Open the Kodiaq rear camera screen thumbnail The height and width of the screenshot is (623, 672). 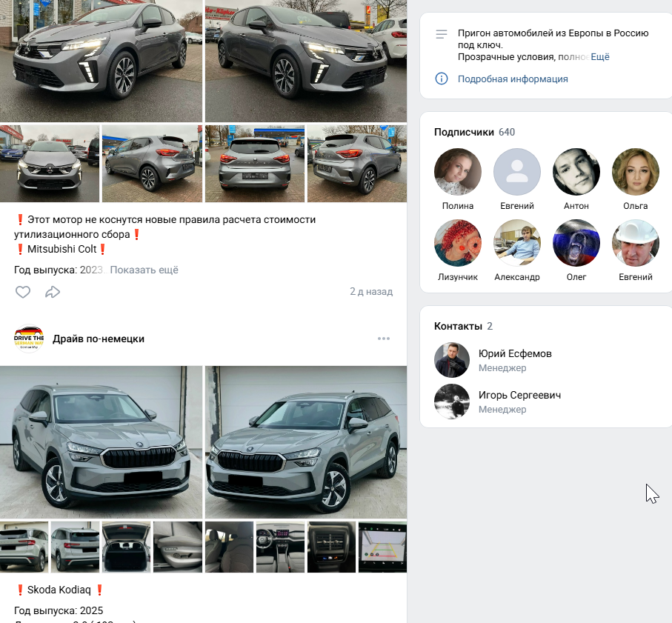[x=382, y=547]
